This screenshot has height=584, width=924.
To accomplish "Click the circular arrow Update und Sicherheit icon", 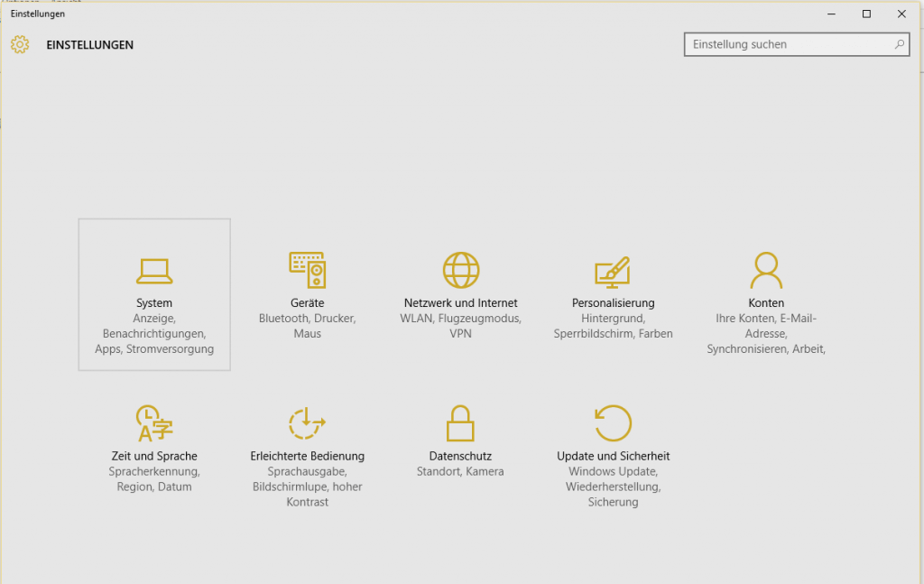I will (x=614, y=423).
